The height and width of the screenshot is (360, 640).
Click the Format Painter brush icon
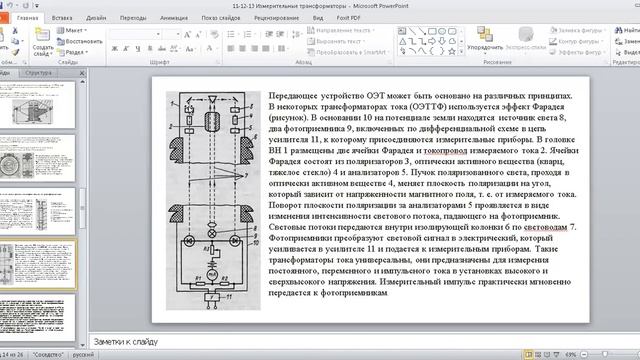(16, 52)
